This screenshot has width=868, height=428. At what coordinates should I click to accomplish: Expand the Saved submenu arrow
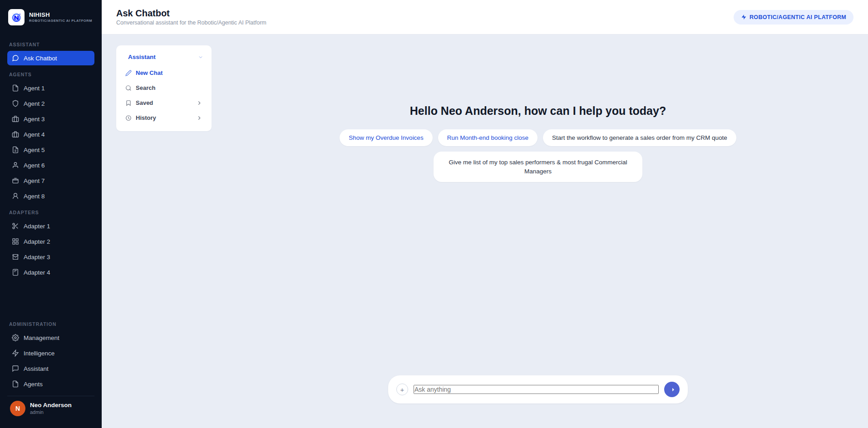tap(199, 103)
